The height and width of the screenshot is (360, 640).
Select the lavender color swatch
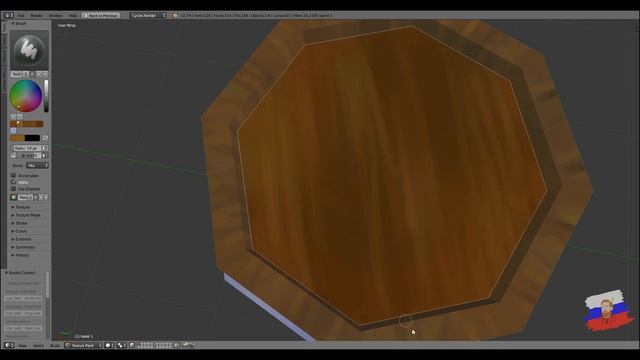coord(13,131)
